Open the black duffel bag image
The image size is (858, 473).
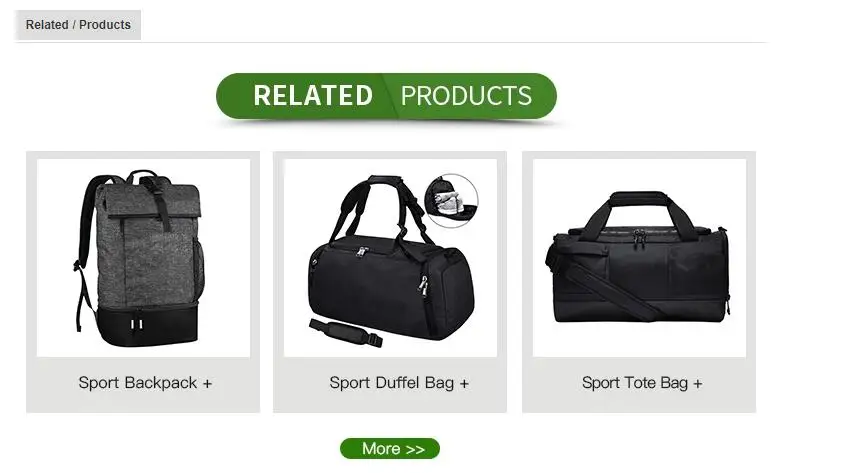[390, 258]
